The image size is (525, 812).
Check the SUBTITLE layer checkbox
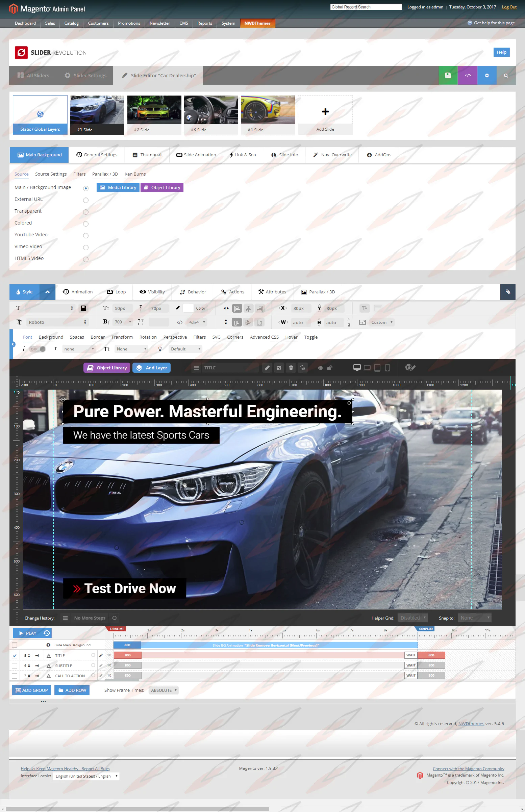pos(15,665)
